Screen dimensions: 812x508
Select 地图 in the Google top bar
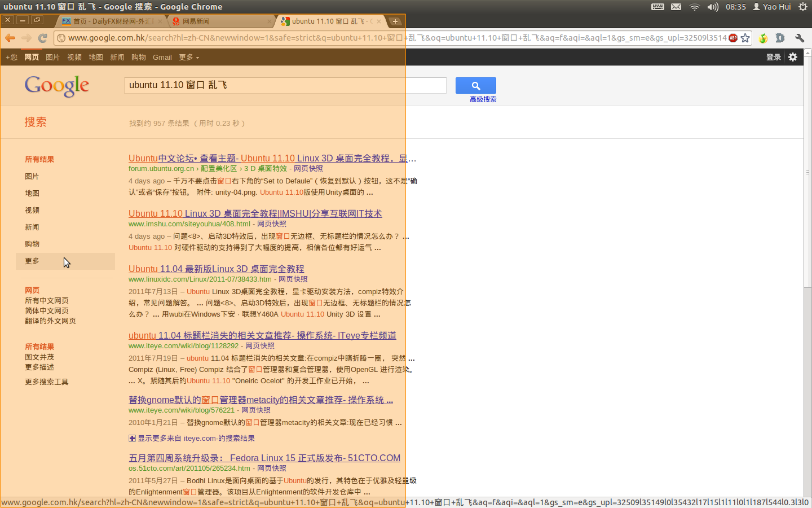pyautogui.click(x=96, y=57)
